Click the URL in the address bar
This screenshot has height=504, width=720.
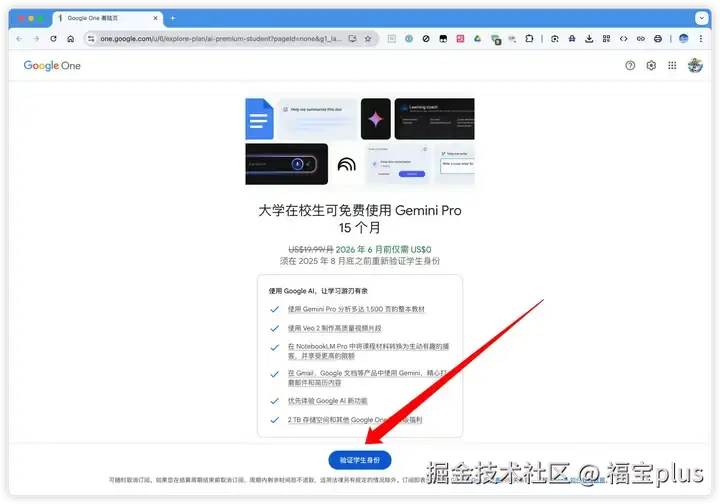point(221,39)
